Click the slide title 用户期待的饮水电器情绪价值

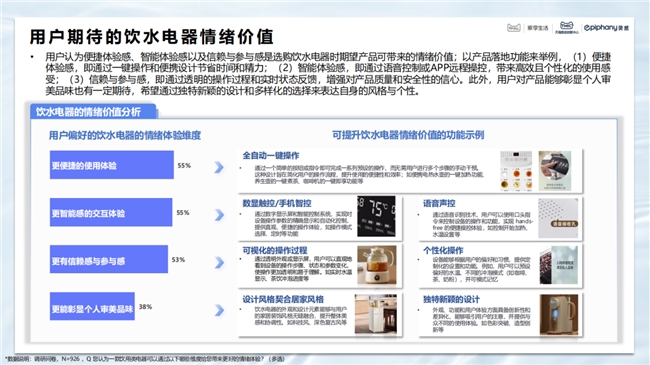(x=152, y=36)
